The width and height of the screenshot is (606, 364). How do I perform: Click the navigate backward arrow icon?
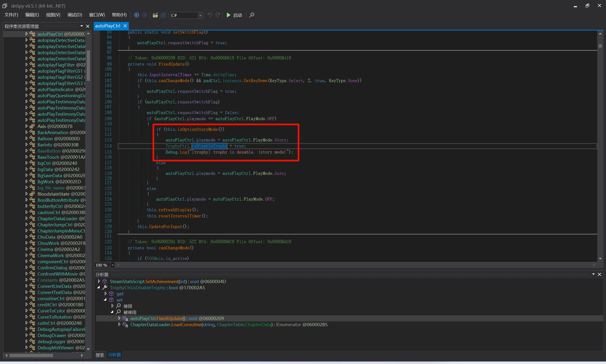click(x=137, y=15)
